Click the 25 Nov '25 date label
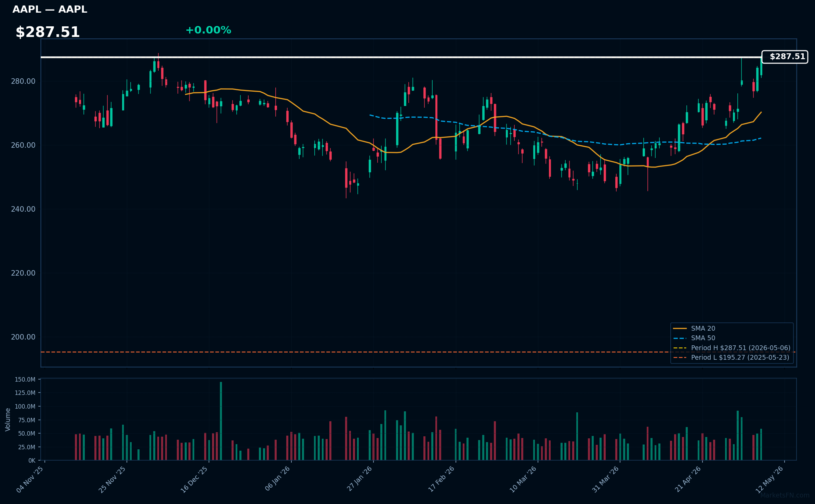Screen dimensions: 815x504 click(112, 479)
